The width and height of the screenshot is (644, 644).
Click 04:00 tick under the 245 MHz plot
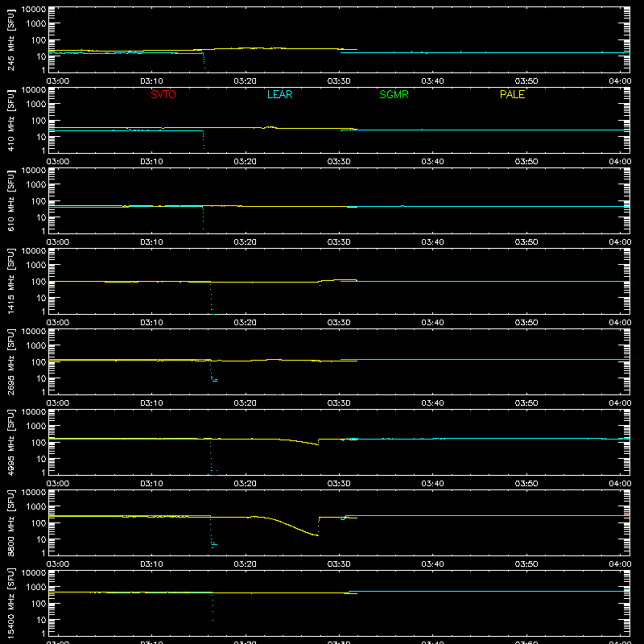pos(620,81)
